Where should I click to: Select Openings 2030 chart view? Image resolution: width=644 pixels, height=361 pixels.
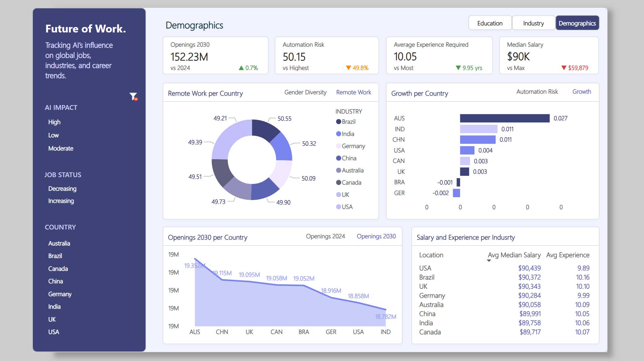click(376, 236)
